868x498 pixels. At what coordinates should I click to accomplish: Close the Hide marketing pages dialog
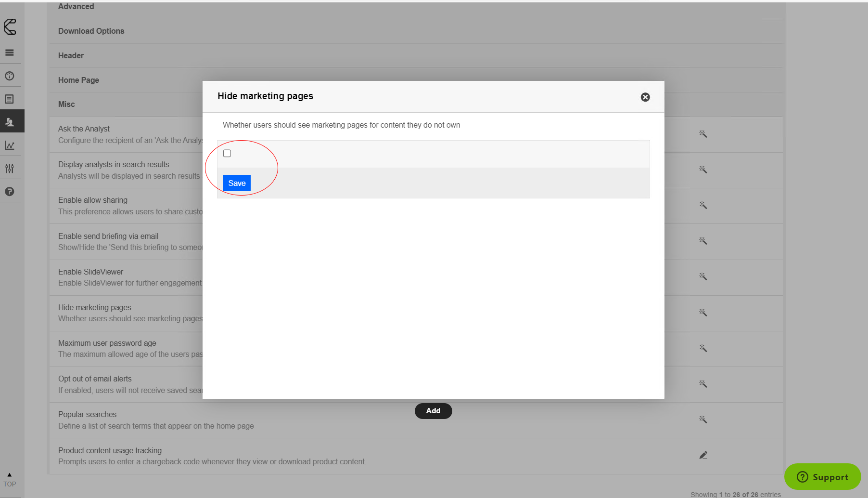pos(645,97)
